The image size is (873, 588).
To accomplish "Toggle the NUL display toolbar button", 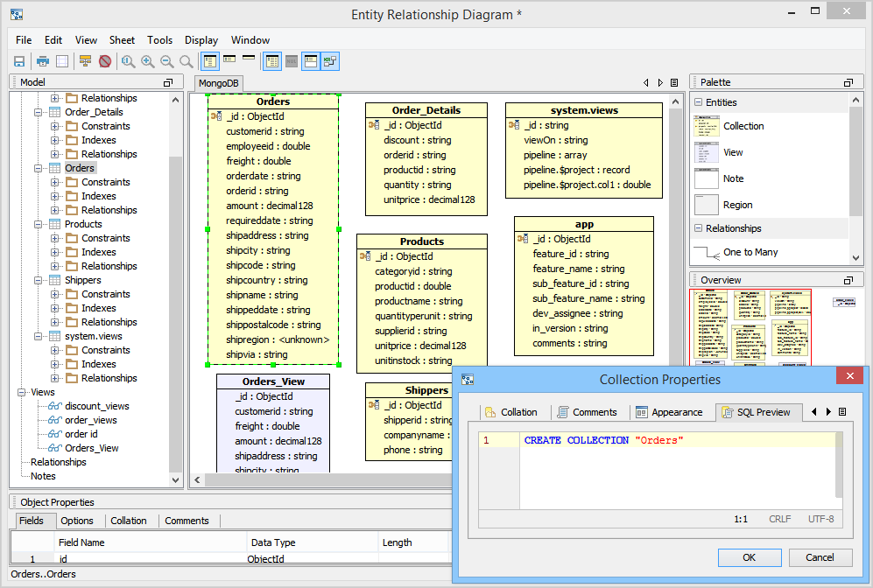I will 292,61.
